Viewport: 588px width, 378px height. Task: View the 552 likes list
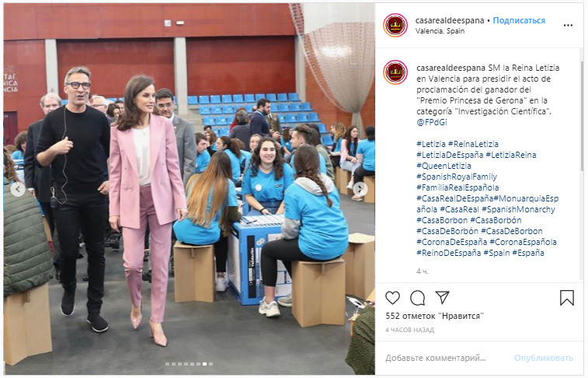[x=435, y=316]
